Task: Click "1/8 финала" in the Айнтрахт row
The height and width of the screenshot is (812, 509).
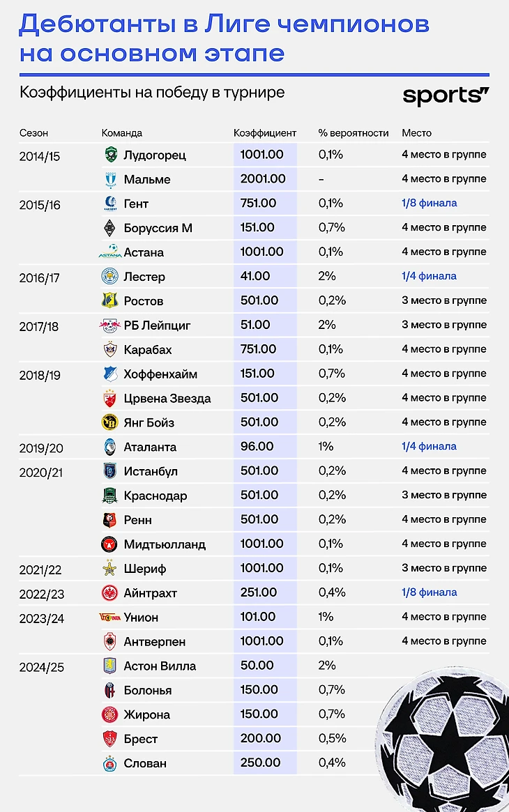Action: (429, 592)
